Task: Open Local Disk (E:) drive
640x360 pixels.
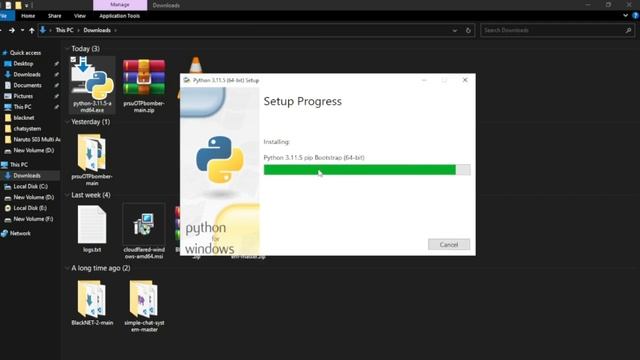Action: 30,208
